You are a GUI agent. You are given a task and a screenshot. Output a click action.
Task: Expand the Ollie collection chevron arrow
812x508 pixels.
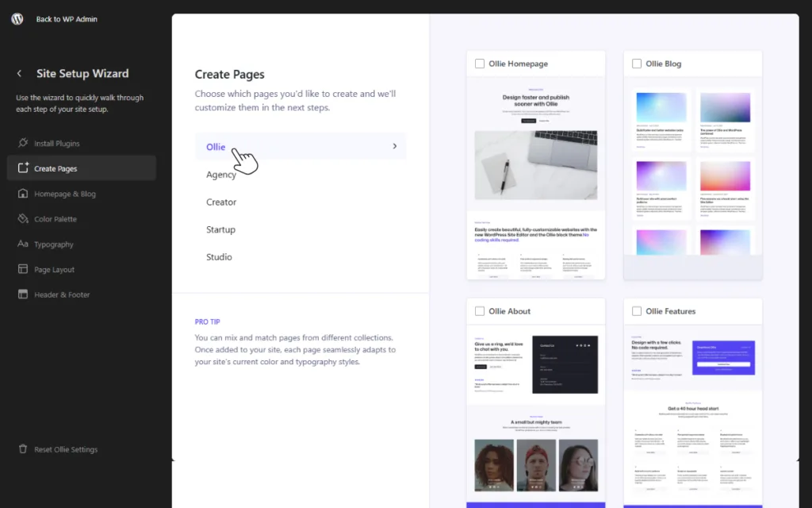[394, 147]
